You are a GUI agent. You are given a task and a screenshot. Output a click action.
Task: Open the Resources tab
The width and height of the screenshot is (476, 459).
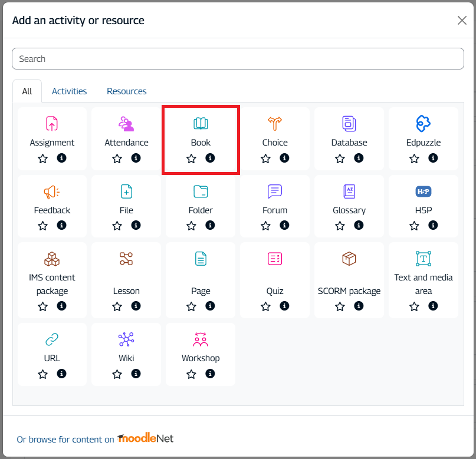126,91
